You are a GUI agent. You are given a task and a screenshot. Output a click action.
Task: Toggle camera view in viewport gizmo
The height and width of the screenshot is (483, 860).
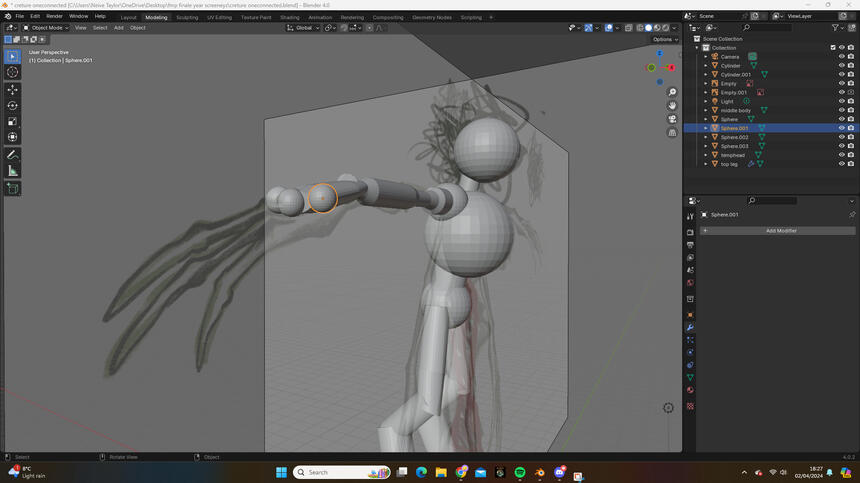[x=673, y=119]
